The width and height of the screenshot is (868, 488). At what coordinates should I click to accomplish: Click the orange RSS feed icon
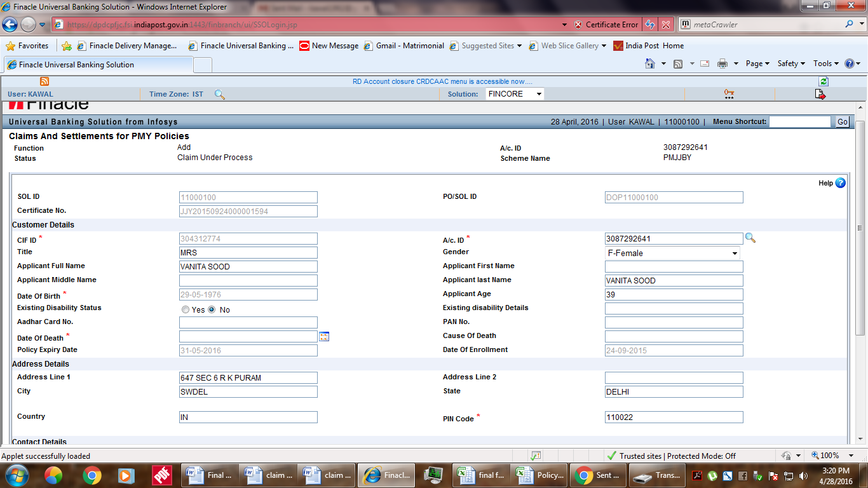tap(44, 81)
